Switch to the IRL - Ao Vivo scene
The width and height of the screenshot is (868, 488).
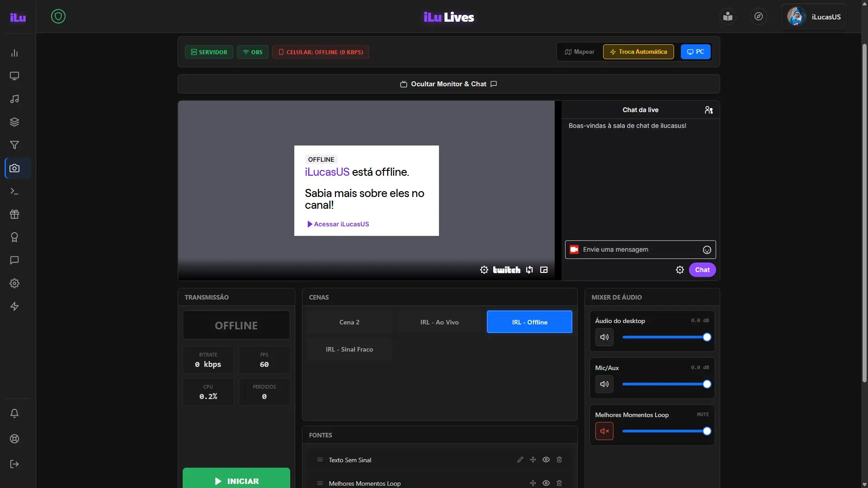pos(439,322)
